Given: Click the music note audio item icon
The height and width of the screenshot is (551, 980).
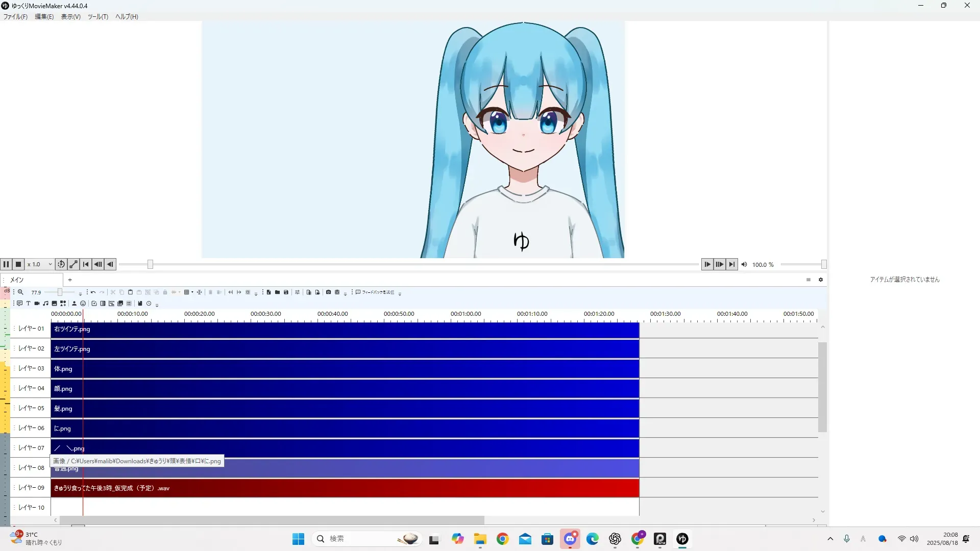Looking at the screenshot, I should click(46, 304).
